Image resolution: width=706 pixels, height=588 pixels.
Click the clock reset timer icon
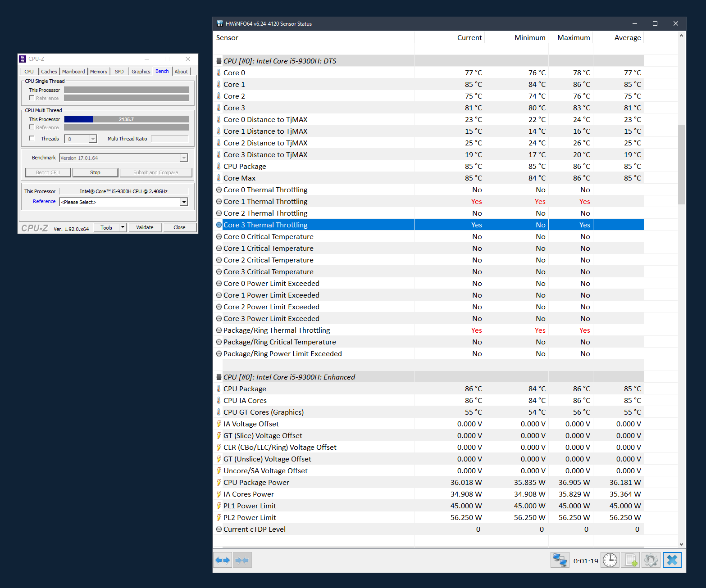(610, 560)
